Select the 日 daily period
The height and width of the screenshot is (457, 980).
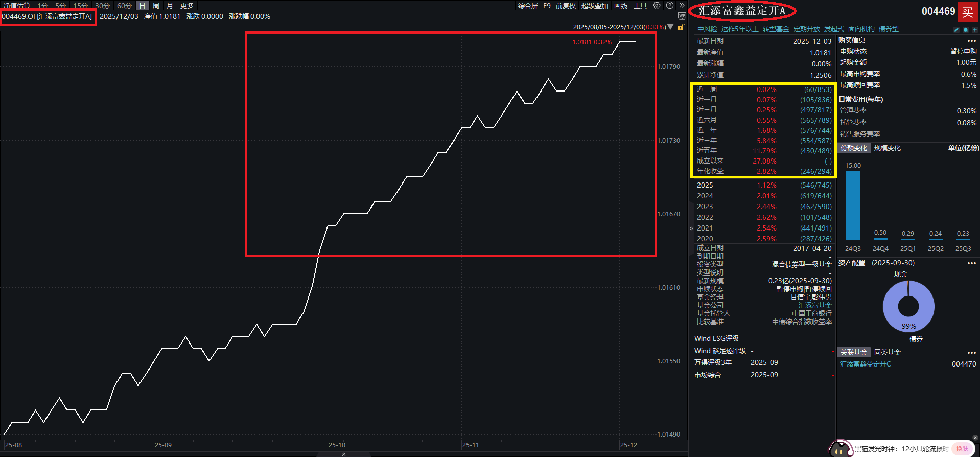coord(142,6)
